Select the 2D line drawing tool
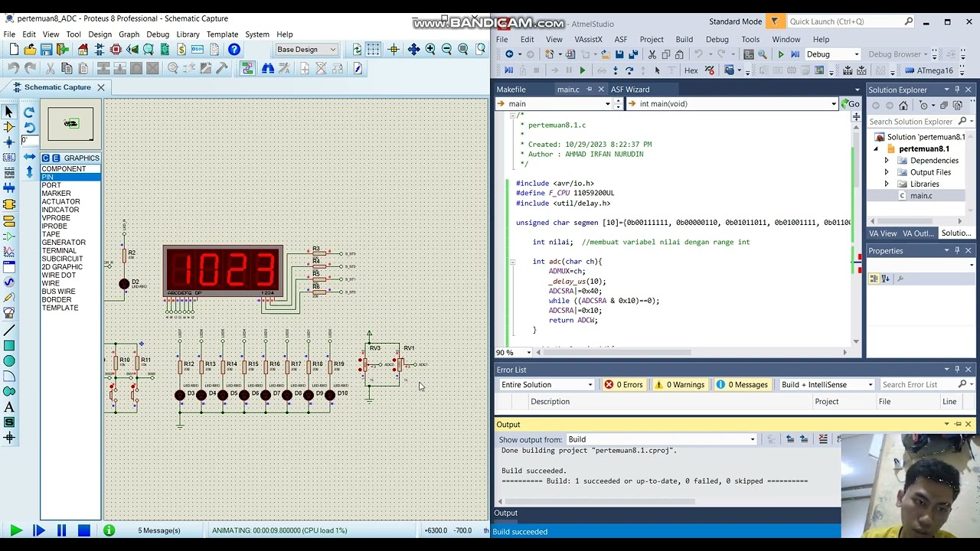The image size is (980, 551). (x=9, y=331)
